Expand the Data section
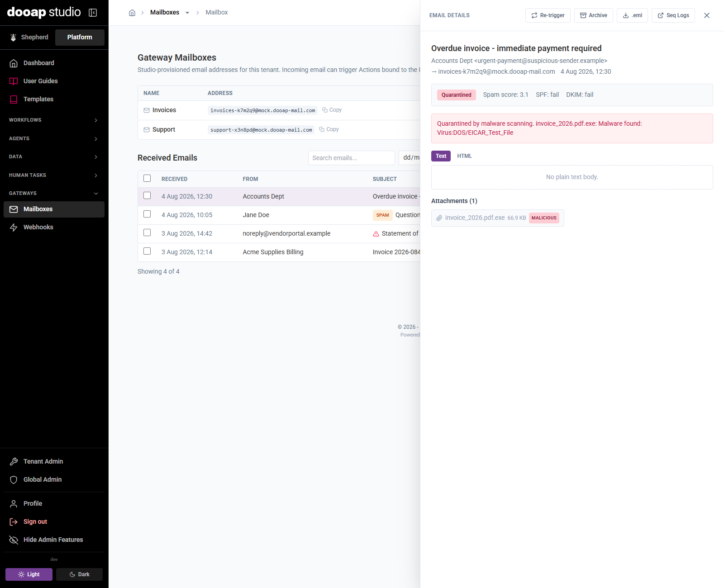 tap(54, 156)
